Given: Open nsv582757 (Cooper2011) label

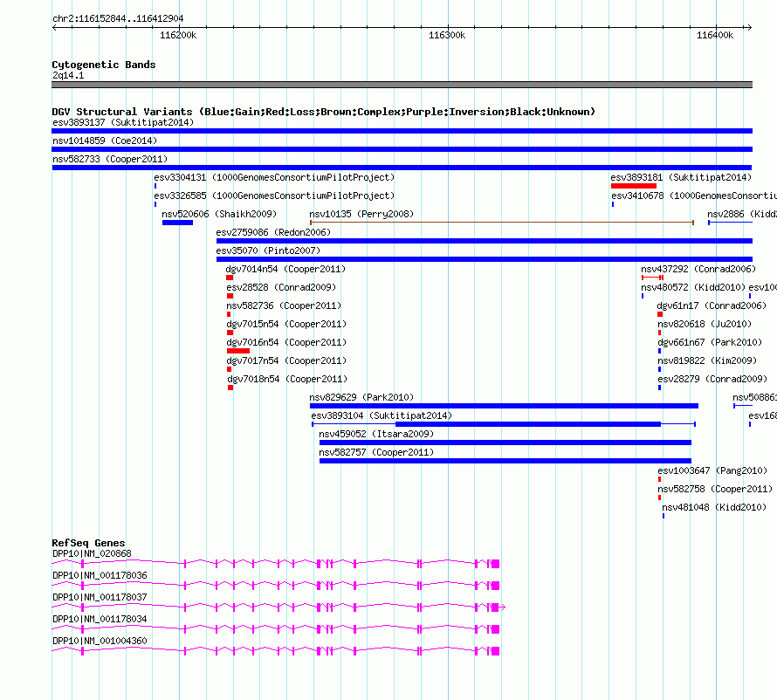Looking at the screenshot, I should pyautogui.click(x=376, y=452).
